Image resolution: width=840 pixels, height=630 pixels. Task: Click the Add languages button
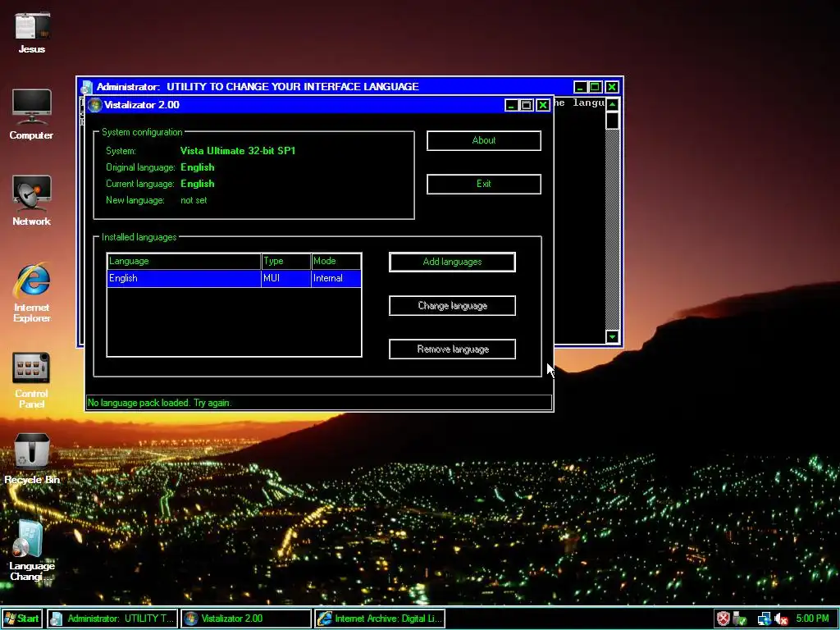452,262
